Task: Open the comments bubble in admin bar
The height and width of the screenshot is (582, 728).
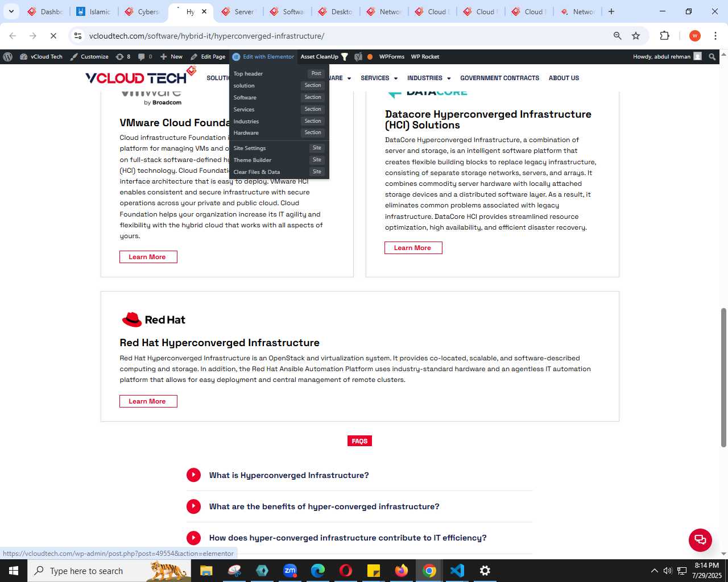Action: click(145, 57)
